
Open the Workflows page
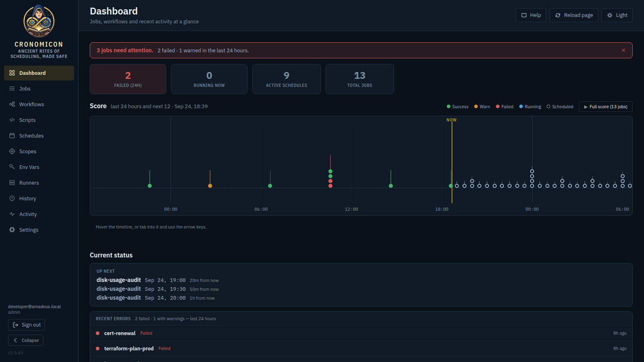coord(39,104)
